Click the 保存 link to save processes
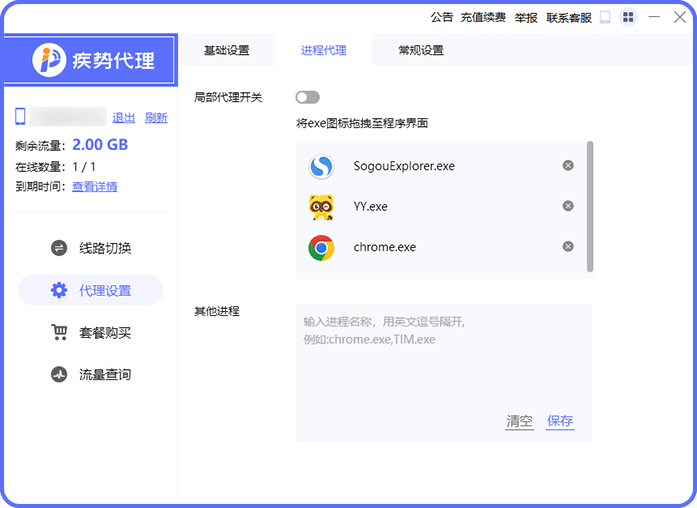 560,421
